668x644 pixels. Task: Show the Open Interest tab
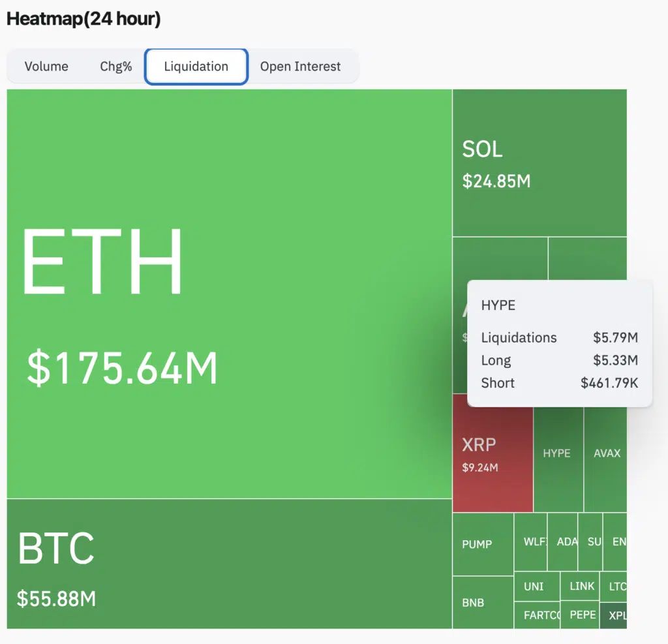click(300, 67)
